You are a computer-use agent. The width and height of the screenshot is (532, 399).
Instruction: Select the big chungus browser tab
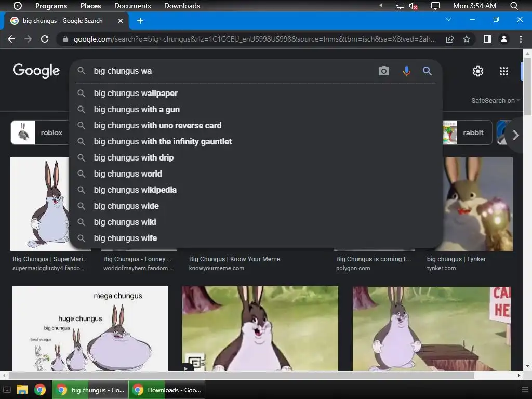point(66,21)
